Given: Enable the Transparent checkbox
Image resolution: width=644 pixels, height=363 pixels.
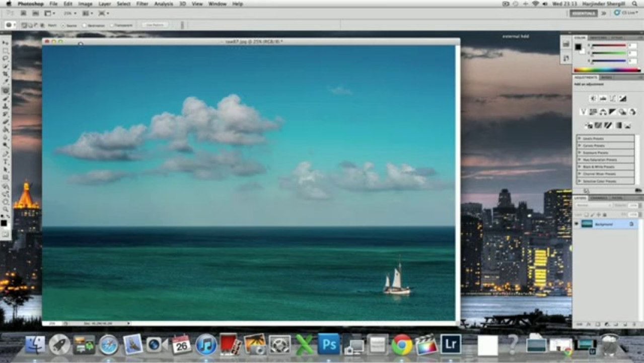Looking at the screenshot, I should 121,25.
